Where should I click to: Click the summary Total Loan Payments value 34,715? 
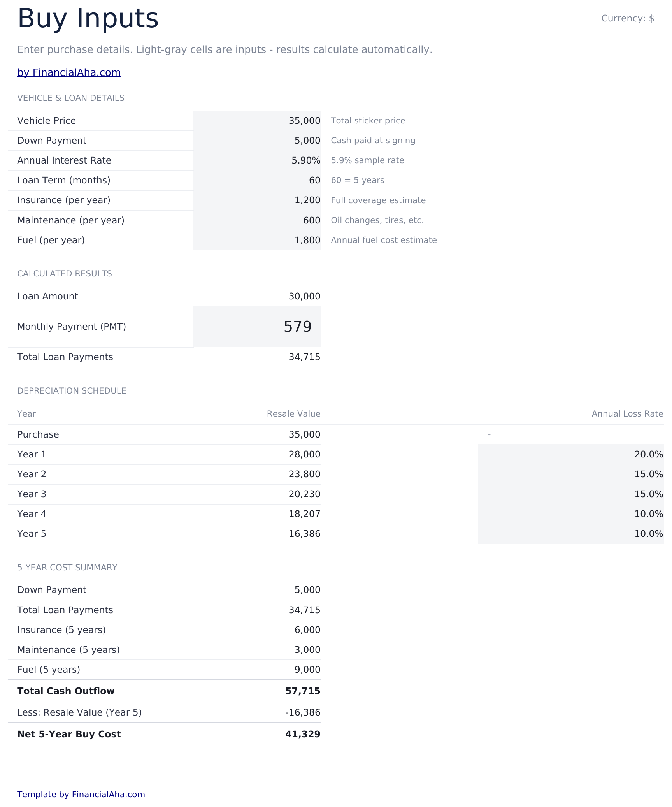point(304,610)
